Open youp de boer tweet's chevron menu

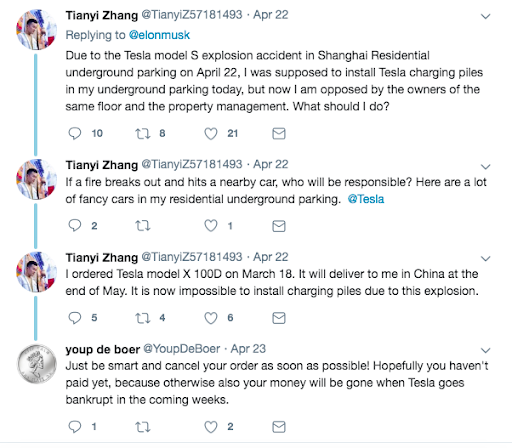(486, 350)
